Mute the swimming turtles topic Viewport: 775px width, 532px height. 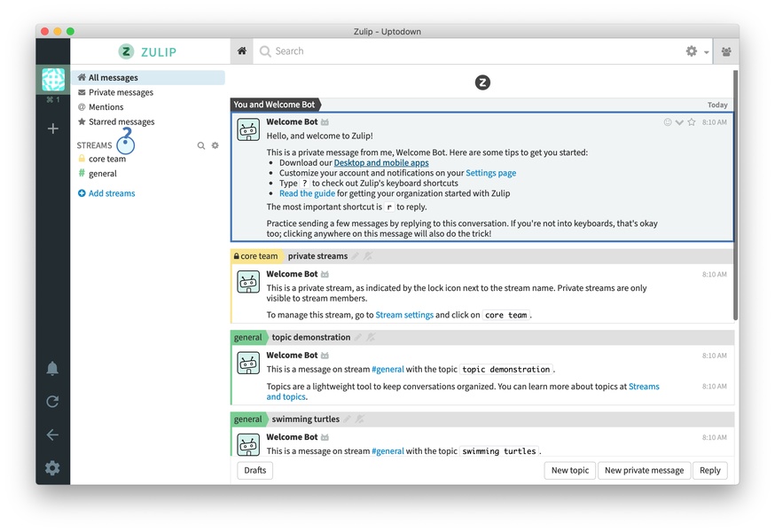[360, 419]
